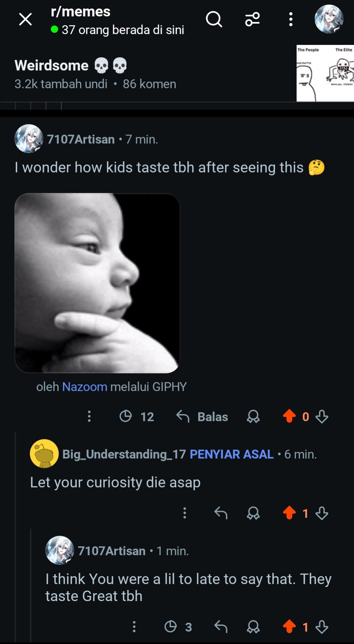Downvote the thinking baby GIF comment
The width and height of the screenshot is (354, 644).
click(322, 416)
